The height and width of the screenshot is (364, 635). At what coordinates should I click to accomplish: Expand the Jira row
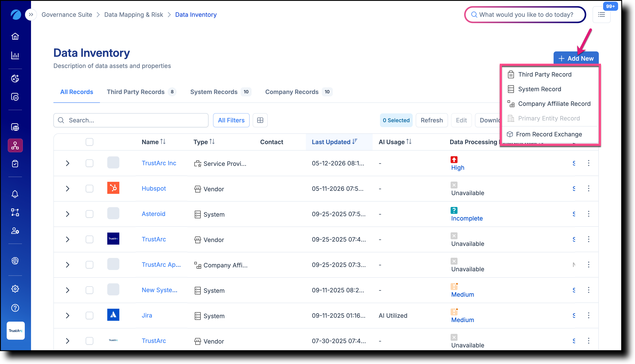(x=67, y=316)
